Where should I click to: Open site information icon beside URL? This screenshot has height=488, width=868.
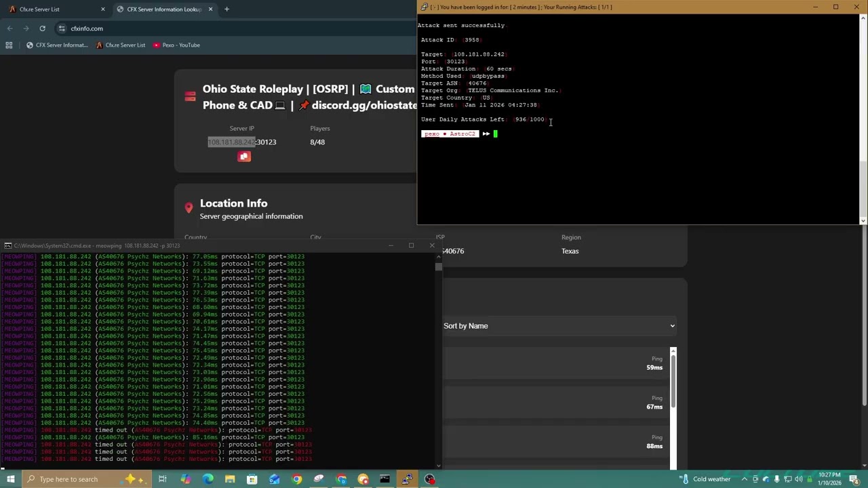pos(62,28)
